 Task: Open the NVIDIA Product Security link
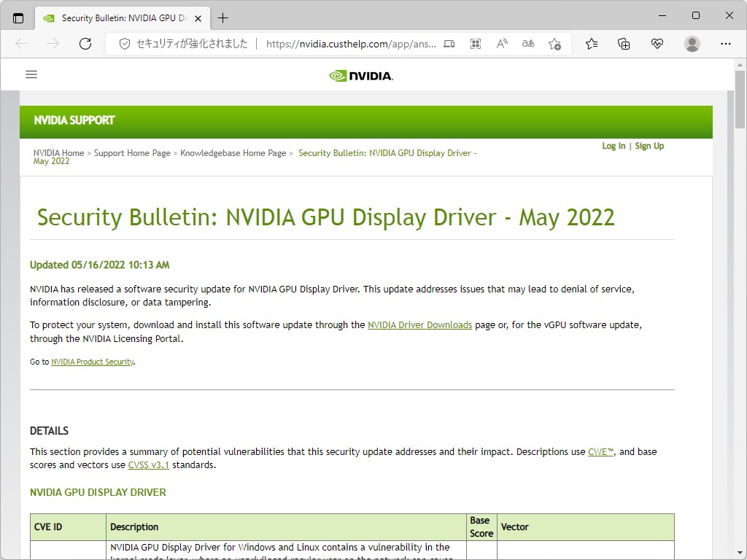93,362
